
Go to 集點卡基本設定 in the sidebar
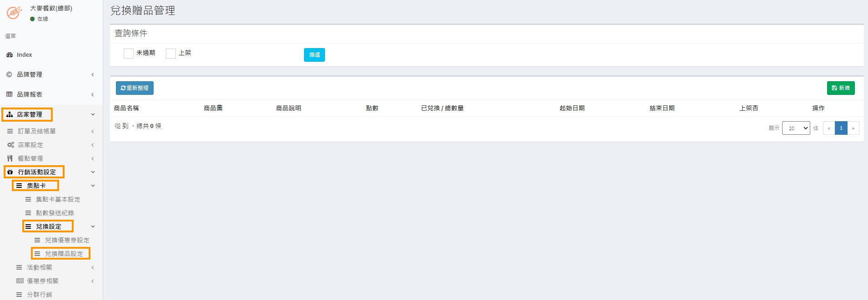click(58, 199)
